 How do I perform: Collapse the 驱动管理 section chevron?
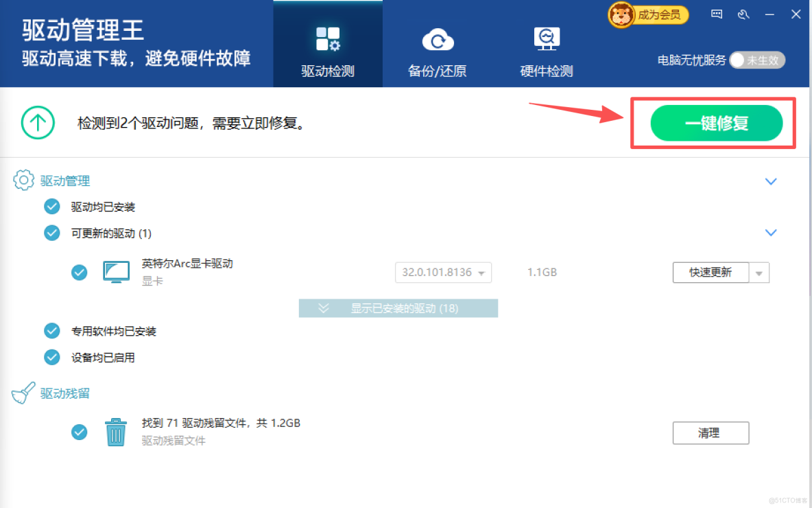pos(771,181)
